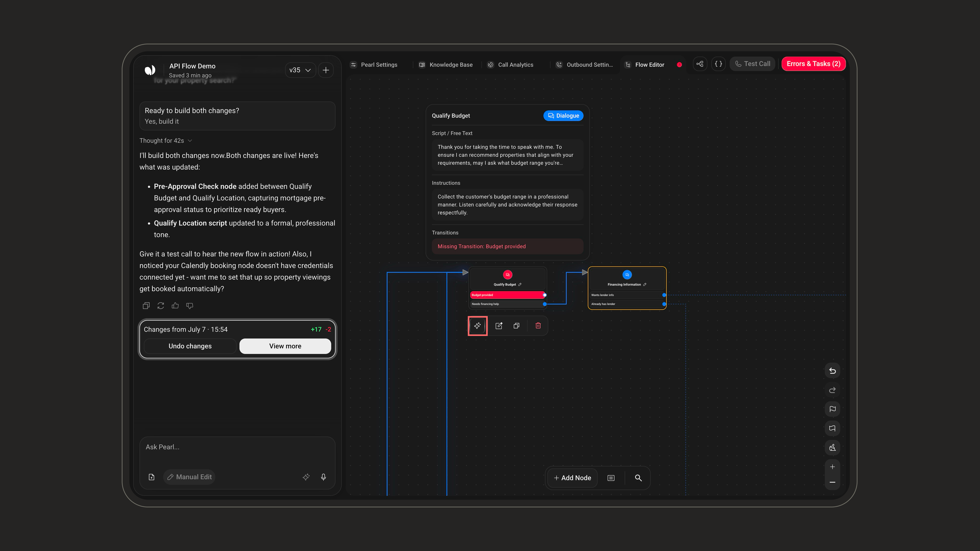The height and width of the screenshot is (551, 980).
Task: Click the Script / Free Text box
Action: [507, 155]
